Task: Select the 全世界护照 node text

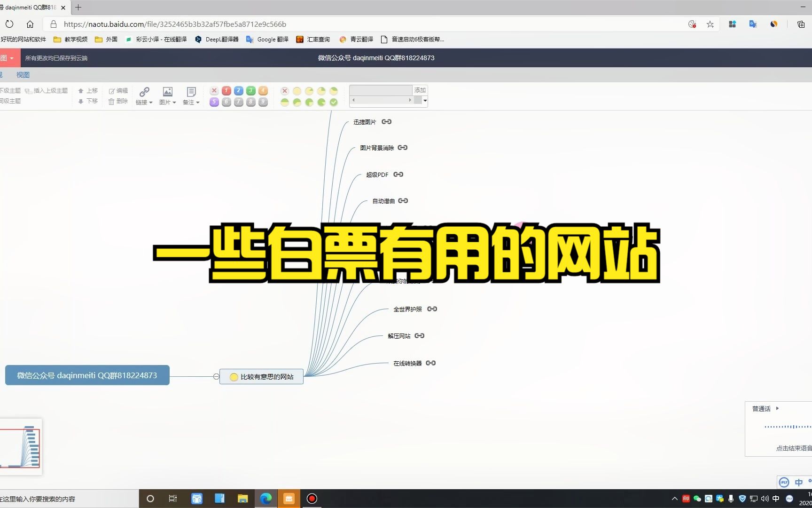Action: click(407, 309)
